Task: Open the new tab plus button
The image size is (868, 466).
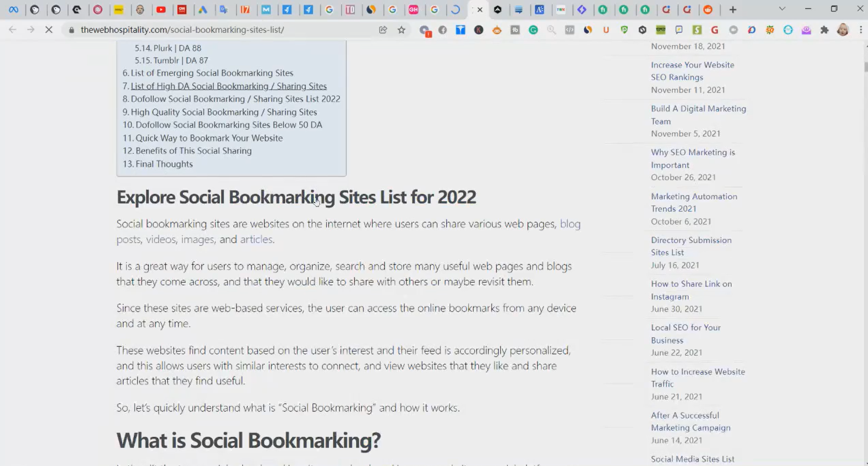Action: tap(732, 10)
